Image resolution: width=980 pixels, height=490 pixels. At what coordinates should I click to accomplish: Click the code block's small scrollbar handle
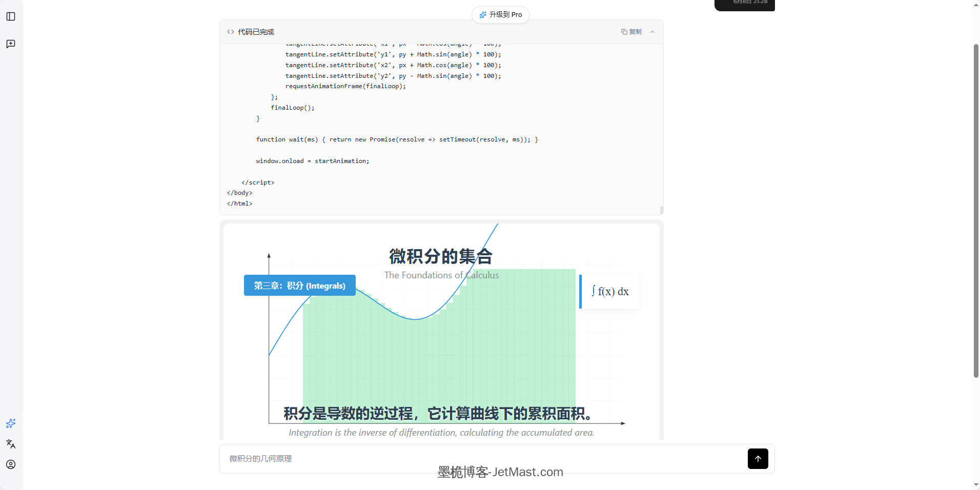[662, 210]
